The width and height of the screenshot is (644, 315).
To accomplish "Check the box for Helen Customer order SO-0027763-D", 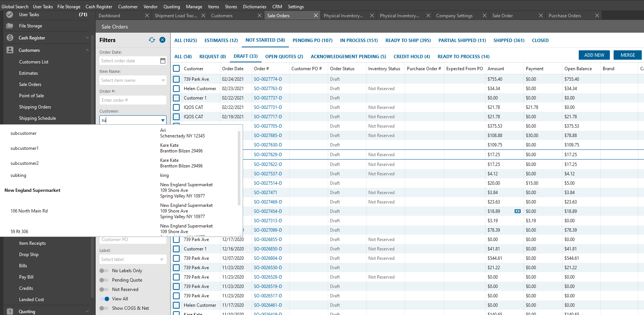I will coord(176,89).
